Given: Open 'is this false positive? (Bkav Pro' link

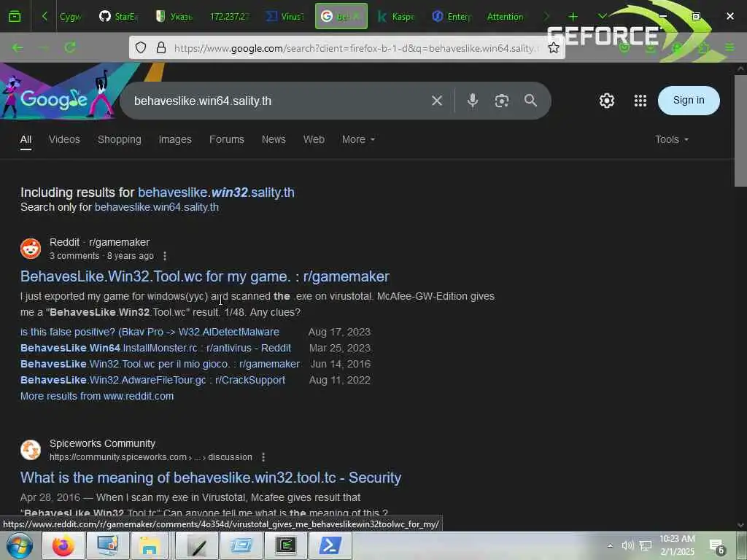Looking at the screenshot, I should [x=150, y=332].
